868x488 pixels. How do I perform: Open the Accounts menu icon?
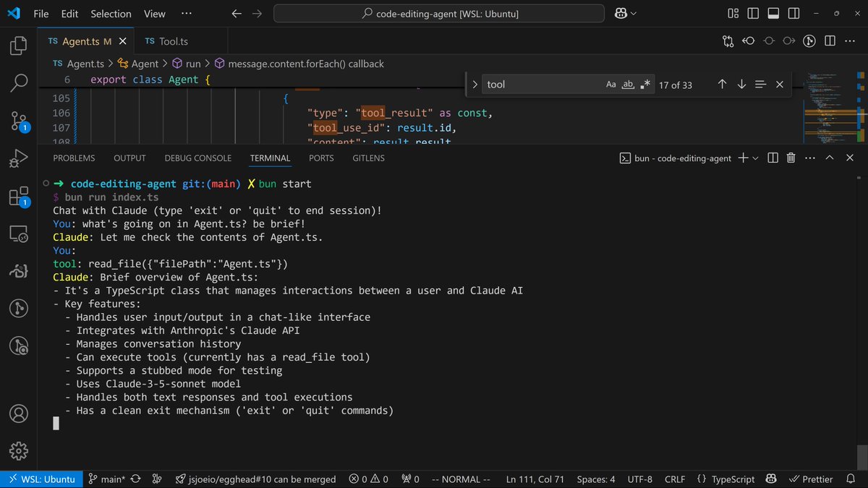point(19,415)
